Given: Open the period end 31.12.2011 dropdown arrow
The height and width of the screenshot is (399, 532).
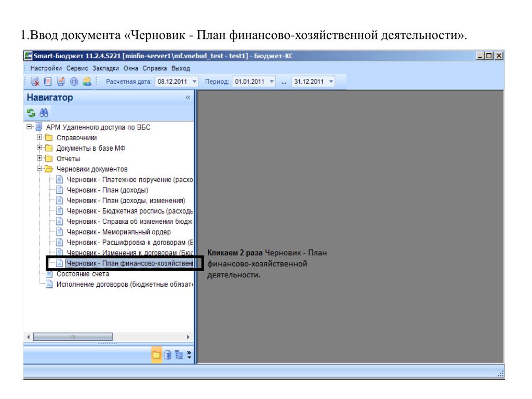Looking at the screenshot, I should point(331,82).
